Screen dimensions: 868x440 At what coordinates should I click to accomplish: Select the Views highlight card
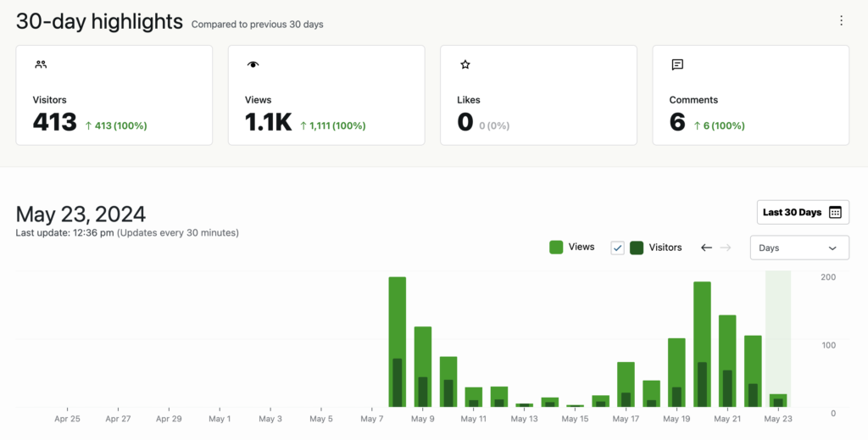pos(325,95)
